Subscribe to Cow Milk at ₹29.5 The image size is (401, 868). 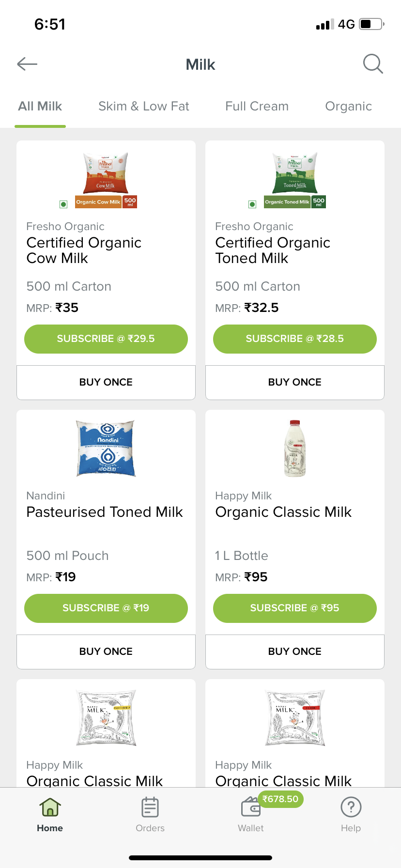pyautogui.click(x=106, y=339)
